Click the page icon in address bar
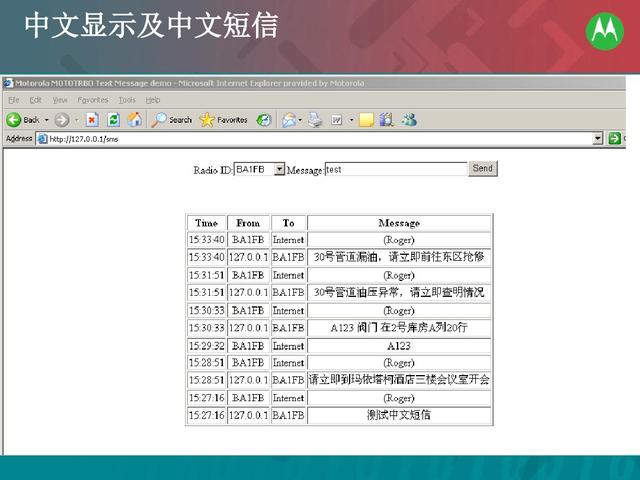This screenshot has width=640, height=480. [x=42, y=139]
